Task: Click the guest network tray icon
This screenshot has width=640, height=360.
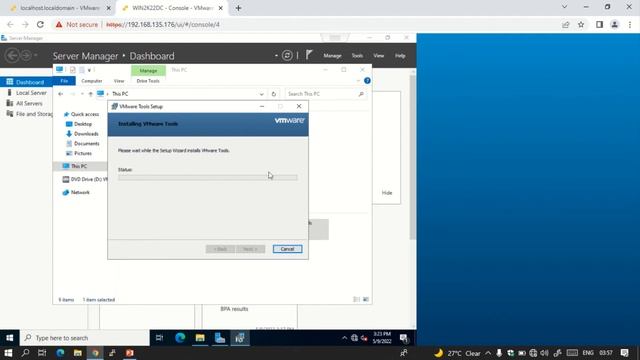Action: point(354,338)
